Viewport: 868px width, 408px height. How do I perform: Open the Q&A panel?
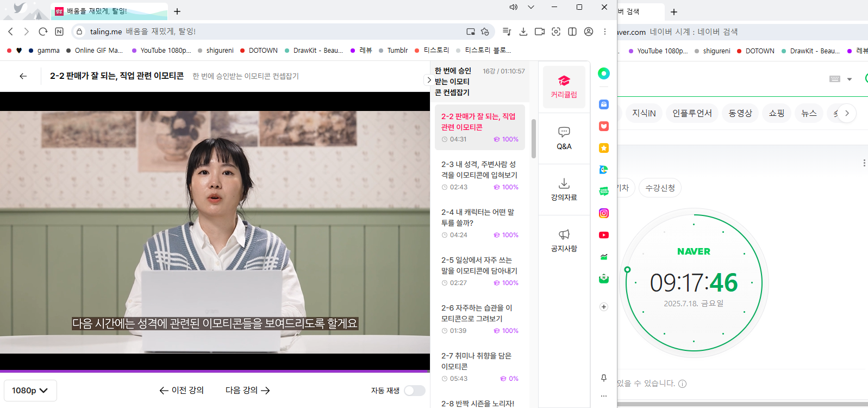[564, 138]
